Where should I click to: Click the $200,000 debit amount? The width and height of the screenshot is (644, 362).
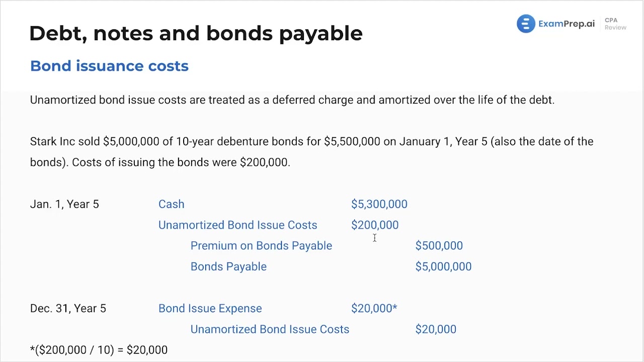[374, 225]
